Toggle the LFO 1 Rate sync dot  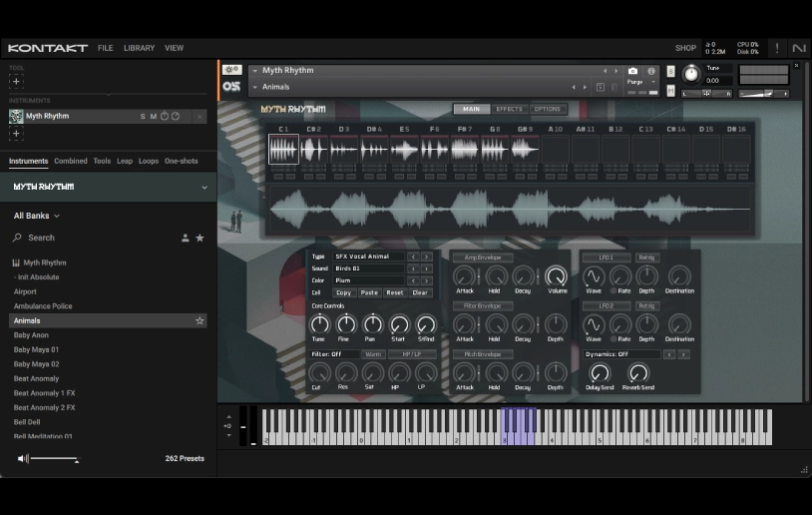pos(613,290)
